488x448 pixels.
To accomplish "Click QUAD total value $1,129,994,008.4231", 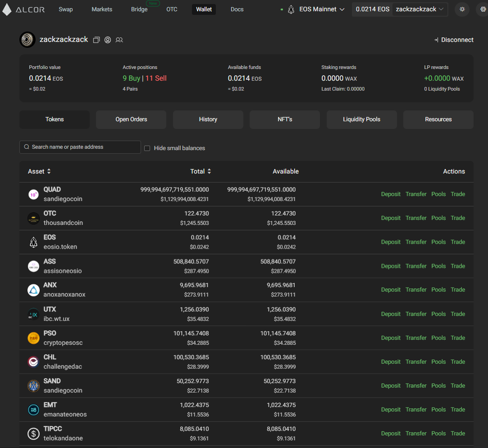I will [185, 199].
